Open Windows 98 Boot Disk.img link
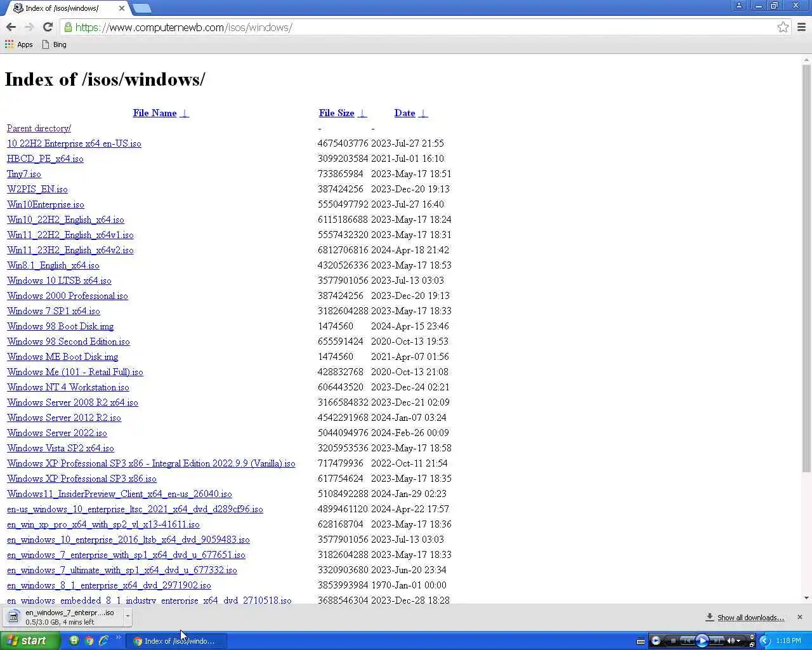The image size is (812, 650). [60, 326]
